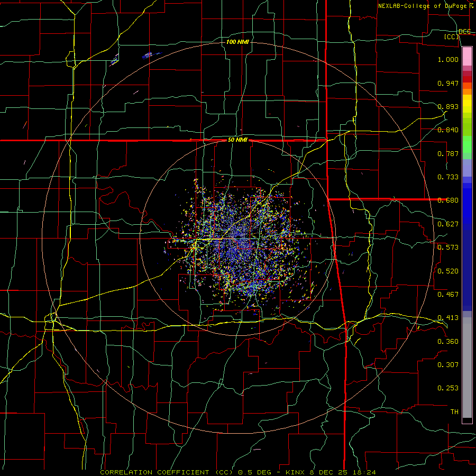
Task: Click the 0.947 color scale value
Action: click(448, 83)
